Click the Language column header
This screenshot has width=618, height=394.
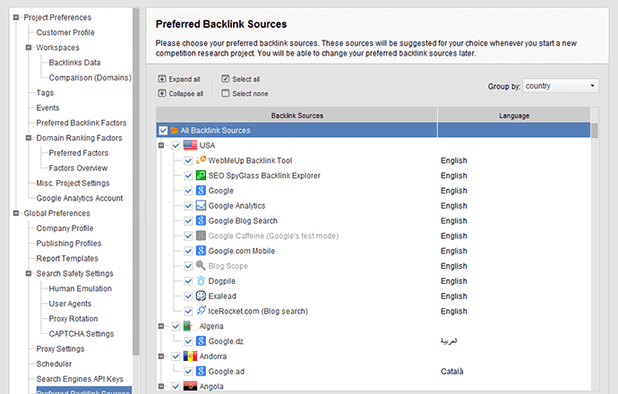514,115
